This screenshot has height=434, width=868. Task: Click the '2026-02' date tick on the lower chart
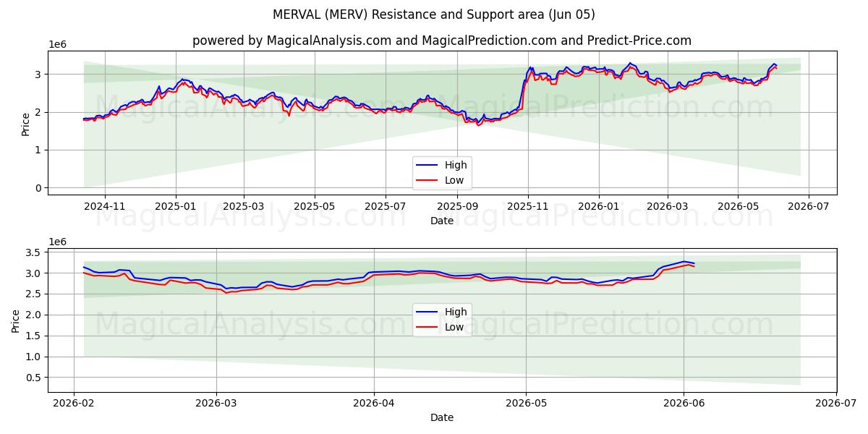(74, 403)
